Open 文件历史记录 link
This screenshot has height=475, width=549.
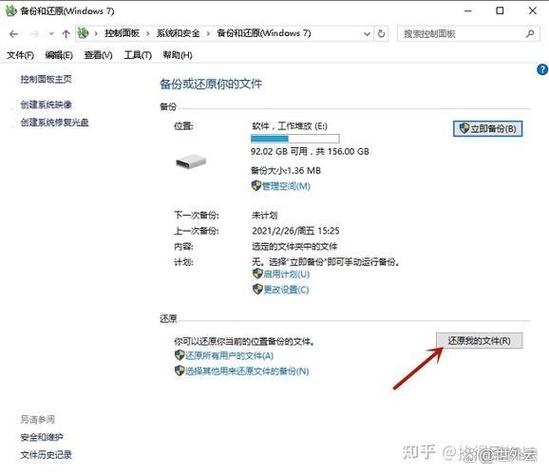click(46, 455)
